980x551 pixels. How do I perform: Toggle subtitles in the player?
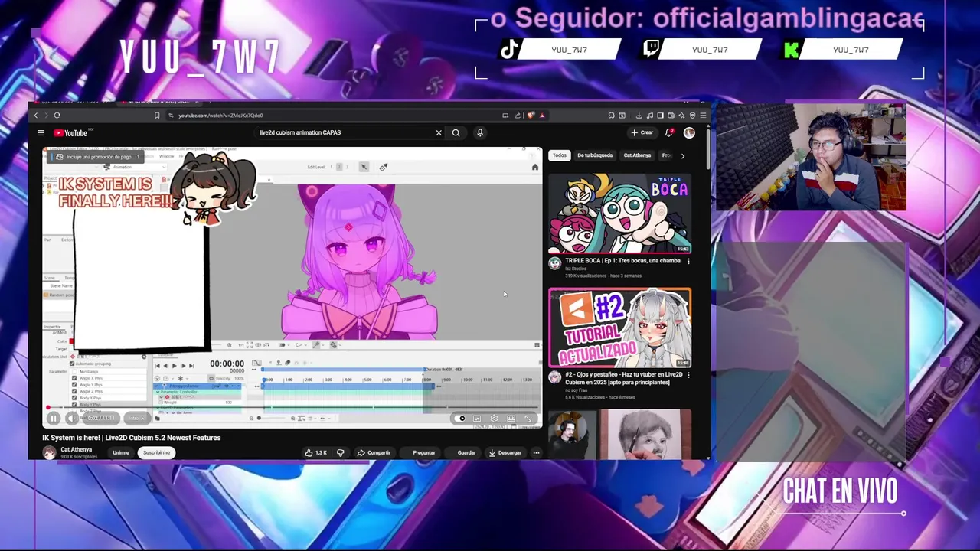477,419
